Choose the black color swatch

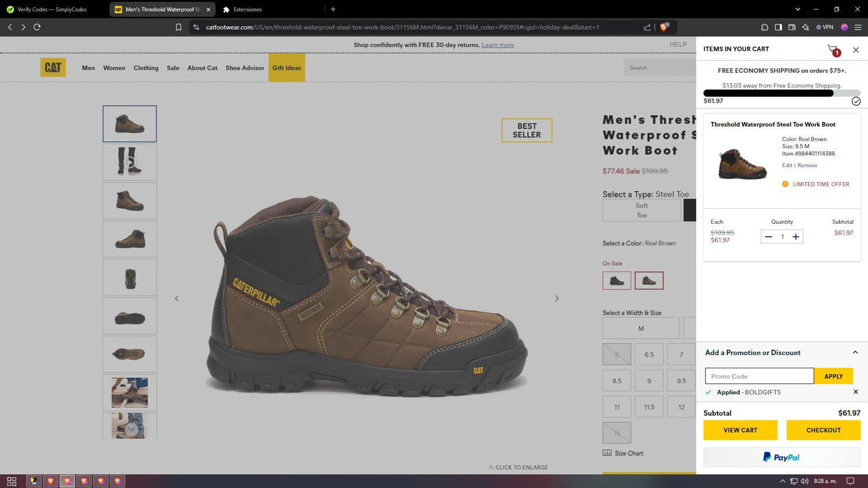click(617, 280)
